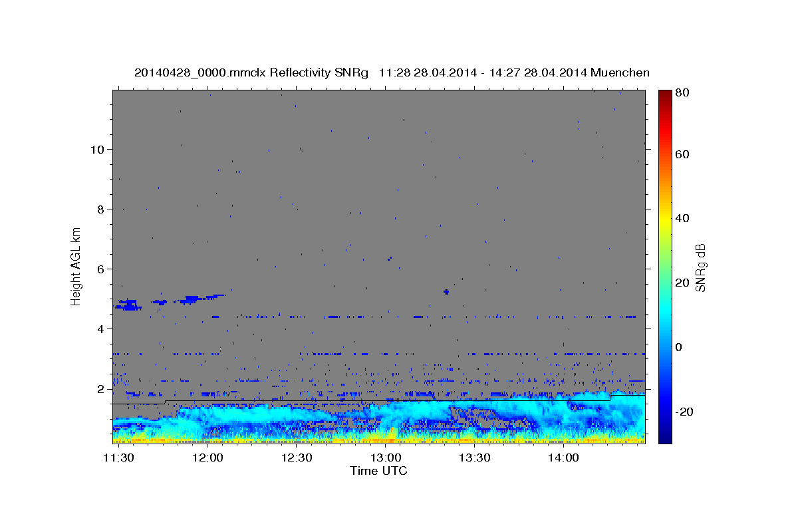Image resolution: width=798 pixels, height=532 pixels.
Task: Click the 12:30 time tick label
Action: coord(297,458)
